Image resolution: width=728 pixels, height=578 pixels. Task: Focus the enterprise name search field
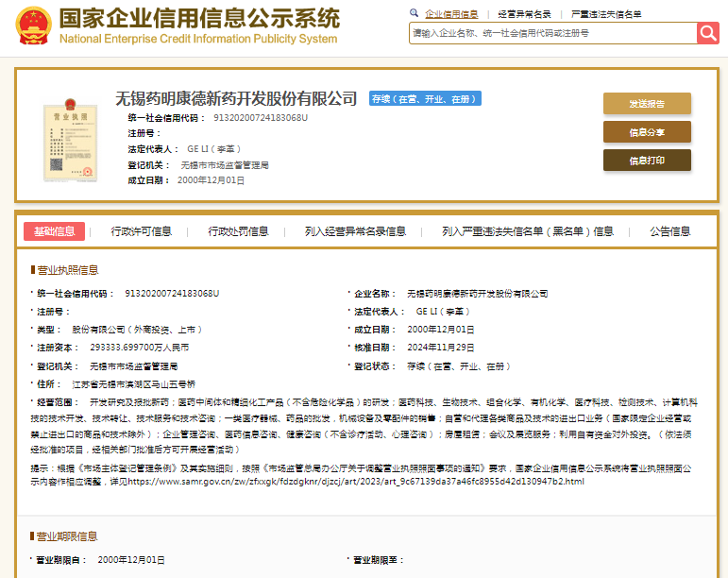point(553,33)
